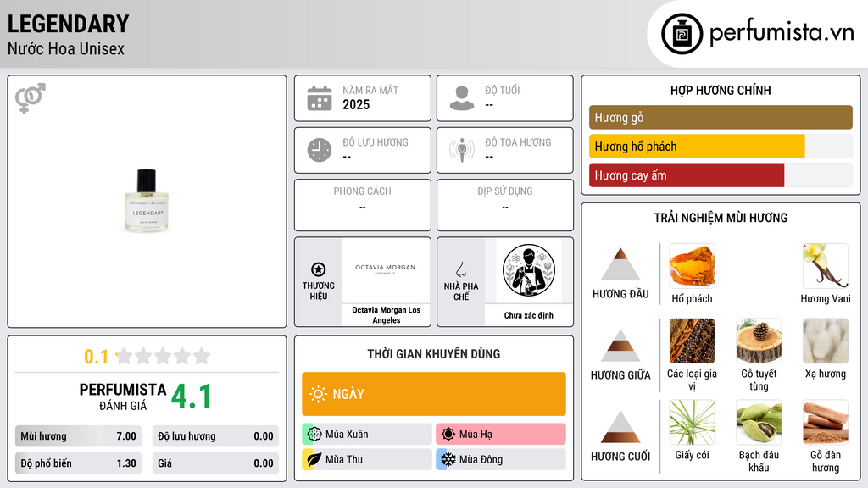This screenshot has height=488, width=868.
Task: Click the Gỗ đàn hương sandalwood image
Action: coord(826,422)
